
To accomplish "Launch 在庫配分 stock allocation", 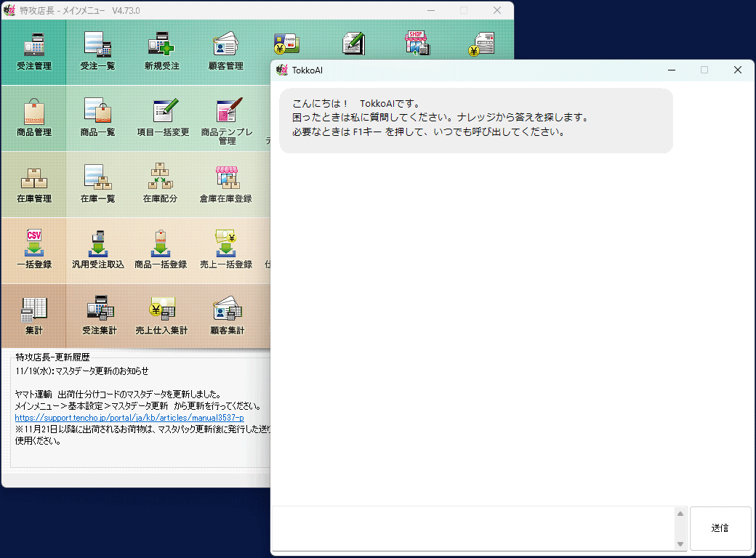I will tap(160, 183).
